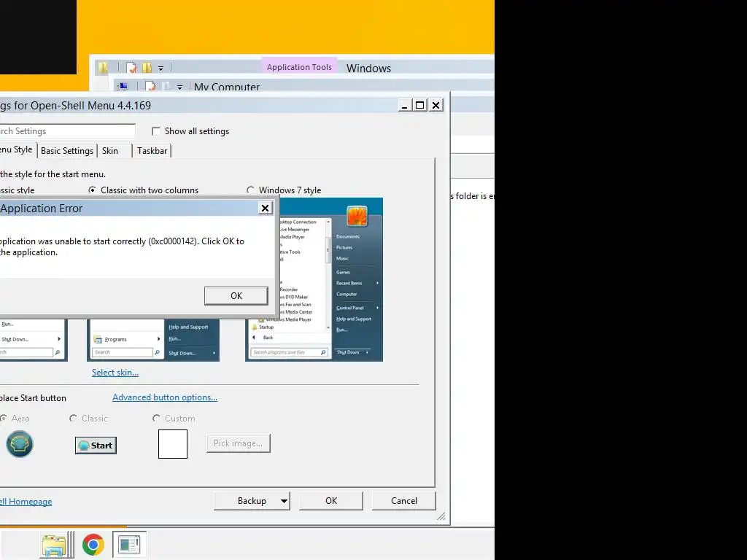Activate the Open-Shell settings taskbar icon
The height and width of the screenshot is (560, 747).
tap(129, 545)
